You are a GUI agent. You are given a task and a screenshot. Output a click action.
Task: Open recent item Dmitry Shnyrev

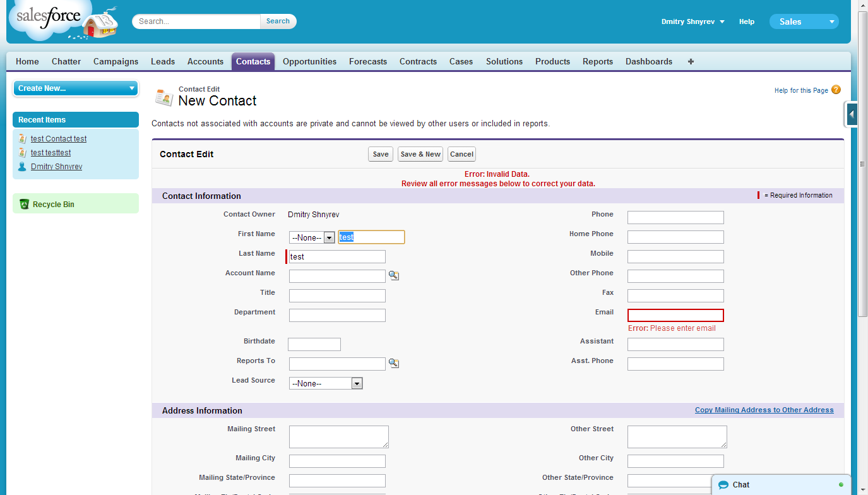click(x=56, y=167)
